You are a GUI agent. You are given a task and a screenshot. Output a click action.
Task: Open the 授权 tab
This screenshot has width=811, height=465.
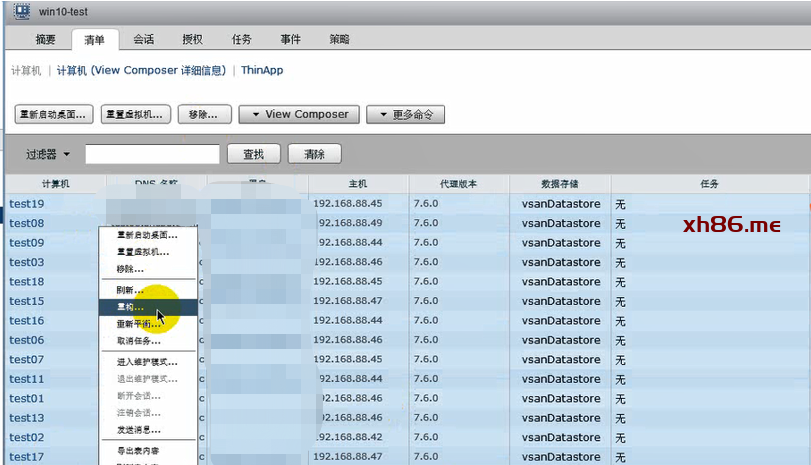coord(192,39)
